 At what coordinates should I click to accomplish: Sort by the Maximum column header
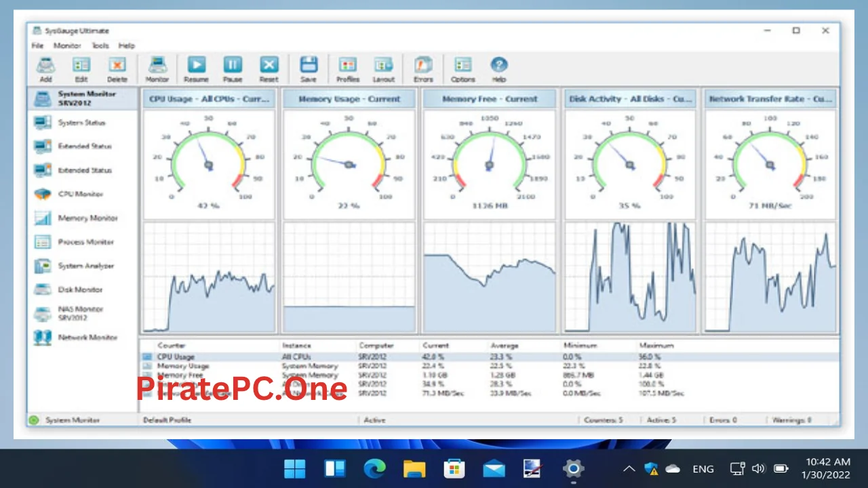point(656,346)
